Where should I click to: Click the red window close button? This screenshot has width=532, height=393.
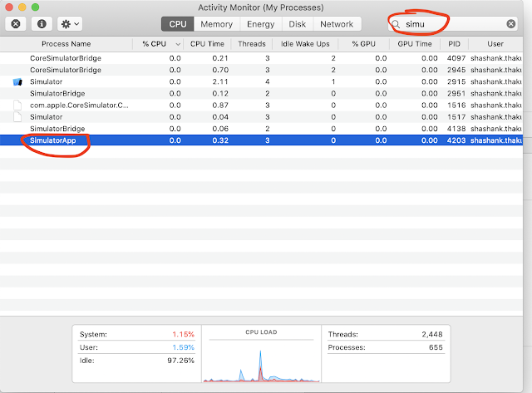[9, 7]
